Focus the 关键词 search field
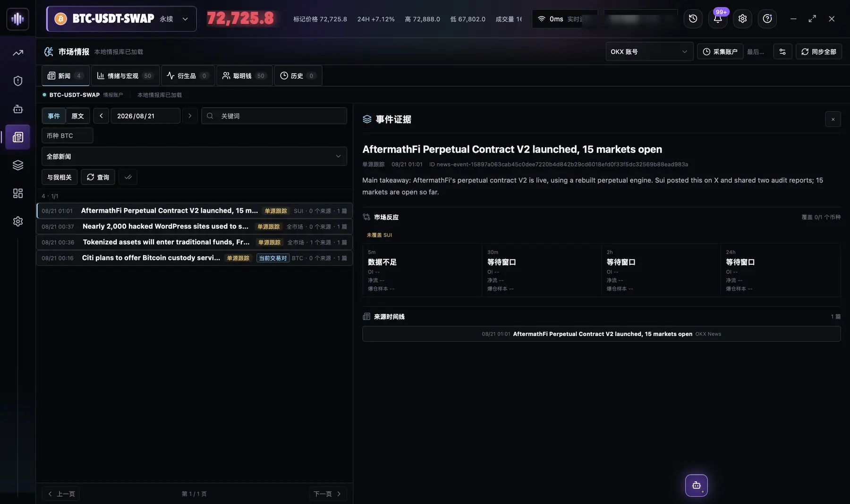This screenshot has width=850, height=504. 274,116
